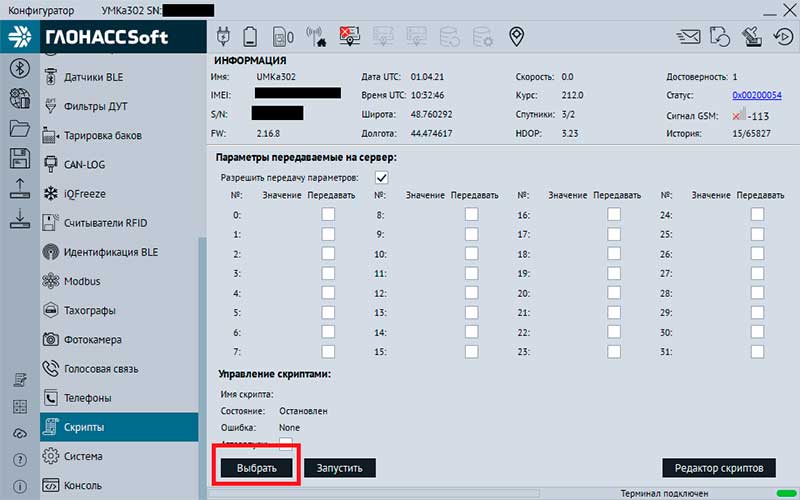Click the globe network icon in left strip
Viewport: 800px width, 500px height.
(20, 98)
